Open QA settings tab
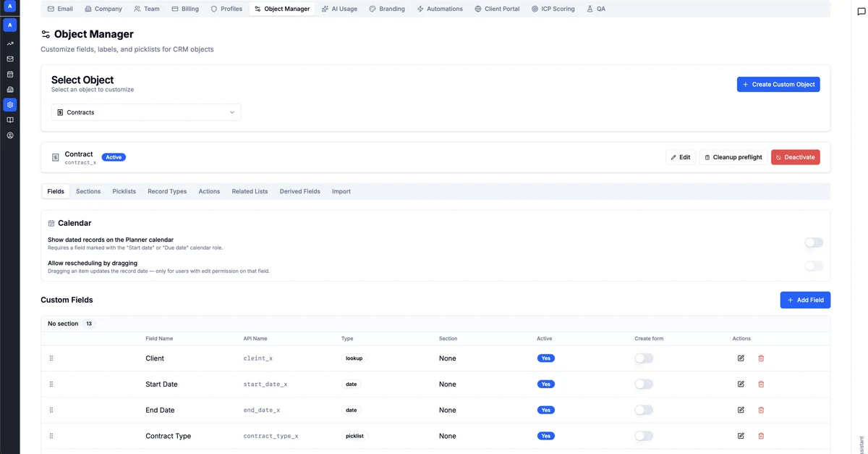Image resolution: width=868 pixels, height=454 pixels. (x=596, y=9)
